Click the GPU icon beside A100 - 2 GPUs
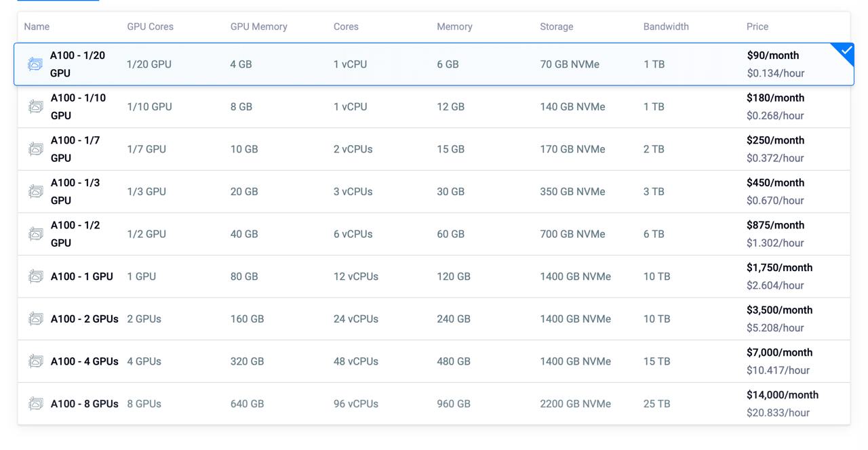This screenshot has width=868, height=450. click(36, 319)
